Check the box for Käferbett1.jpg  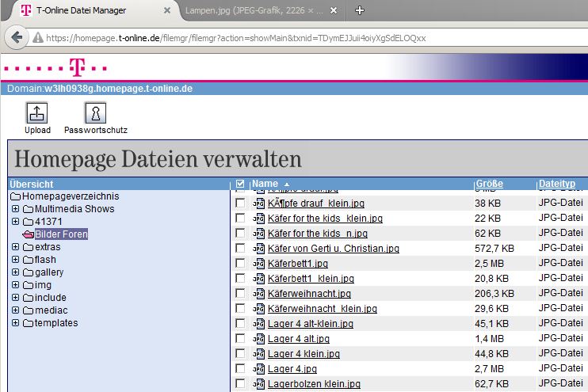point(240,263)
